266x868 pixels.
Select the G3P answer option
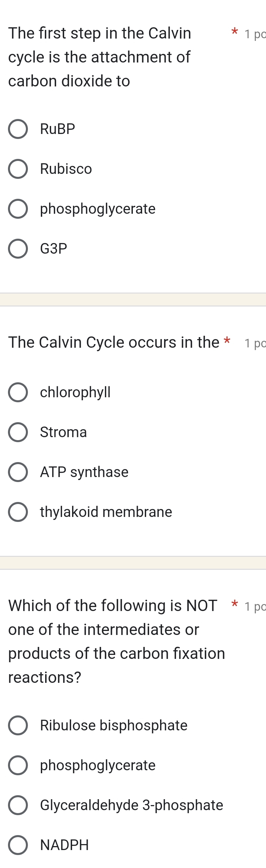coord(19,249)
